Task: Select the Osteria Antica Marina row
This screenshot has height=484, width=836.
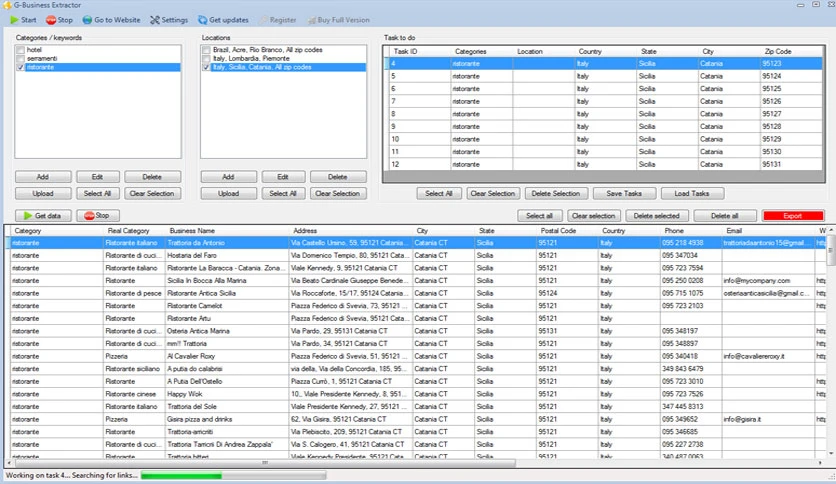Action: coord(417,331)
